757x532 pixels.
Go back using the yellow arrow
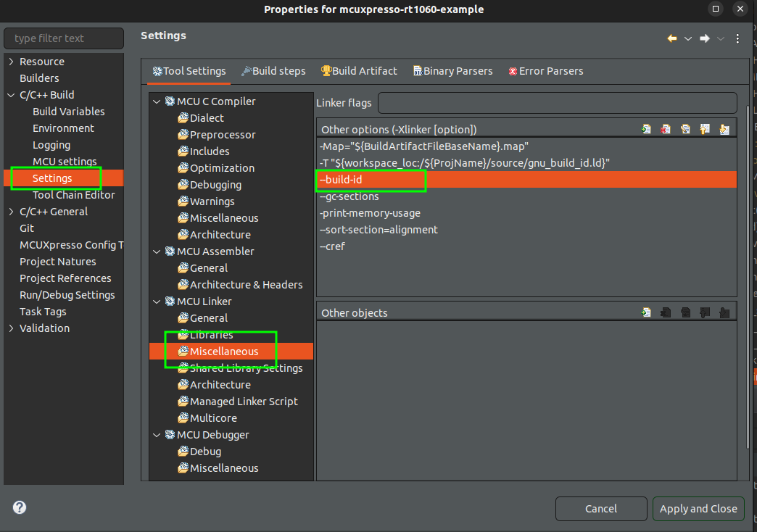[x=672, y=38]
